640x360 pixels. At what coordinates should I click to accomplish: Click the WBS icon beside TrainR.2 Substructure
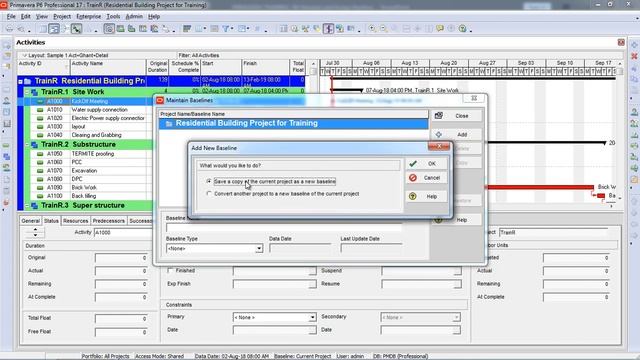[x=35, y=145]
